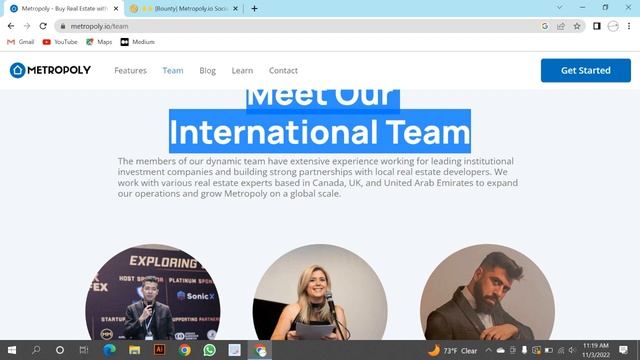Toggle the browser side panel
640x360 pixels.
pos(597,26)
